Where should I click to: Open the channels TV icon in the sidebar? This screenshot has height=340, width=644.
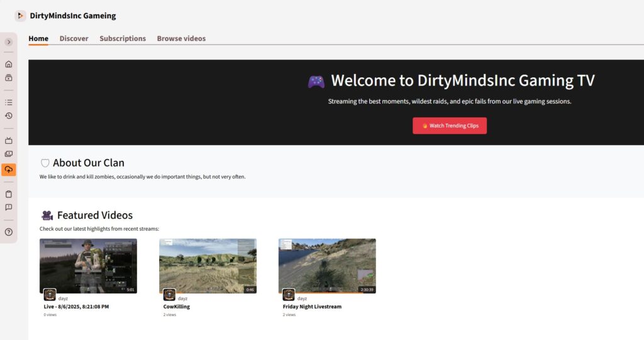tap(9, 140)
